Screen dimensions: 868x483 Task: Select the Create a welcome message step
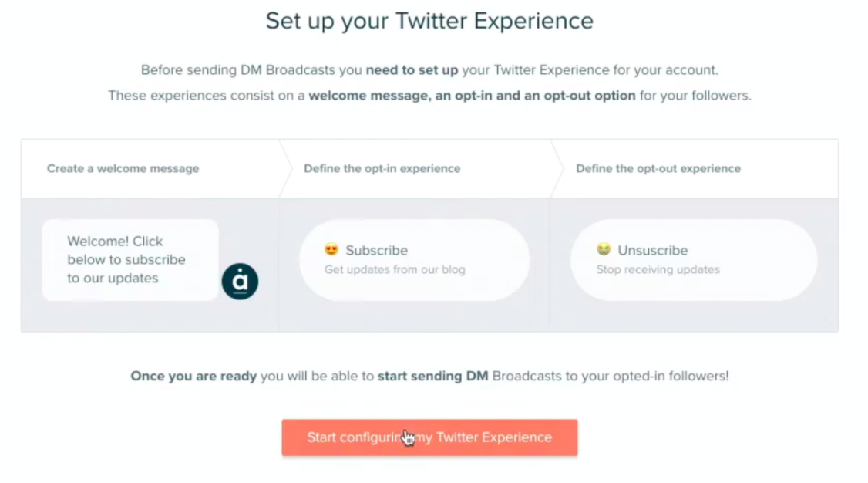(123, 168)
